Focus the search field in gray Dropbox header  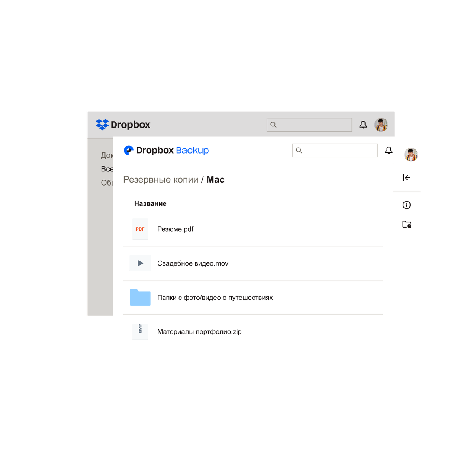pyautogui.click(x=309, y=125)
